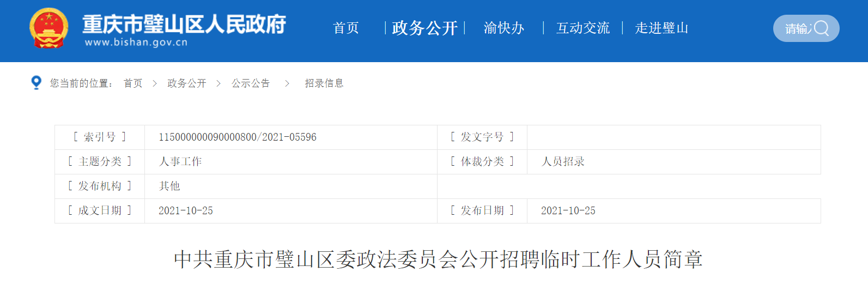
Task: Click the 重庆市璧山区人民政府 site title
Action: (184, 25)
